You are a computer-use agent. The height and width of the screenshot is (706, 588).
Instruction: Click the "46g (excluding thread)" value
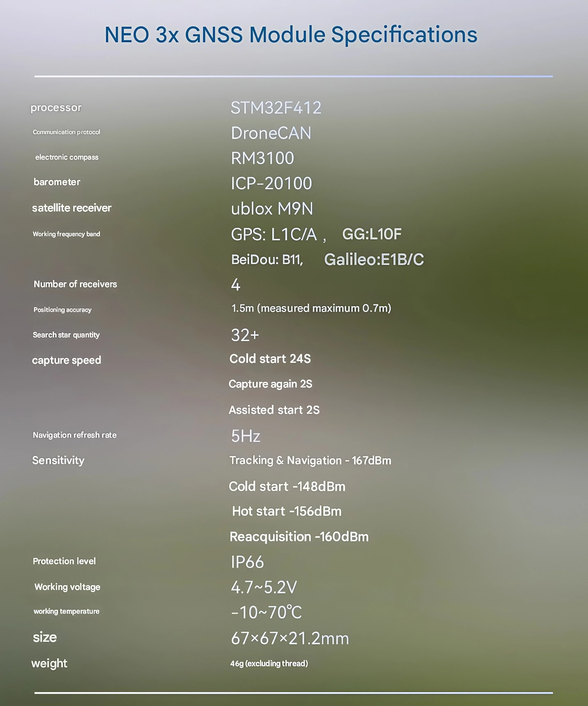click(269, 663)
